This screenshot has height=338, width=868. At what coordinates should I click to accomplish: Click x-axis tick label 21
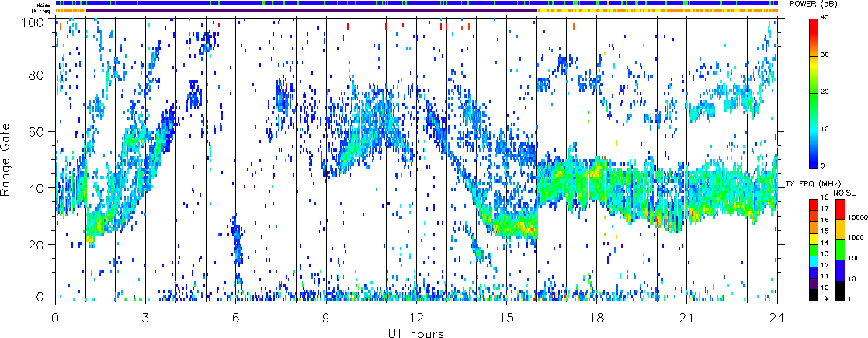tap(687, 318)
